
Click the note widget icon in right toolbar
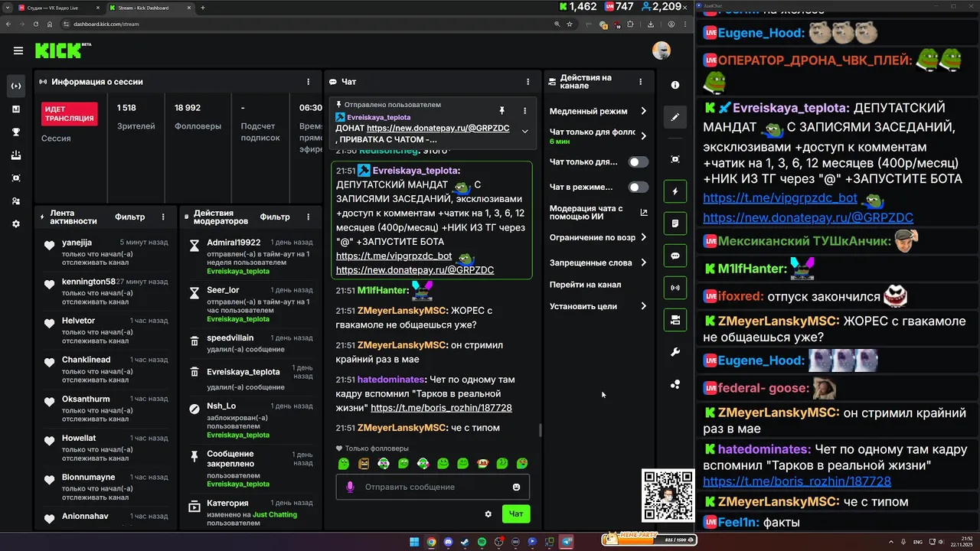tap(675, 223)
